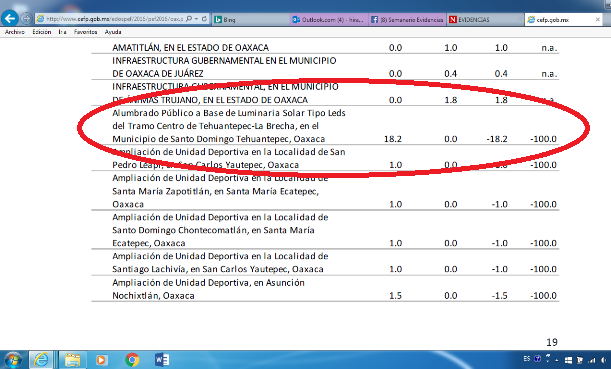Screen dimensions: 611x369
Task: Click the ES language indicator in tray
Action: (x=526, y=359)
